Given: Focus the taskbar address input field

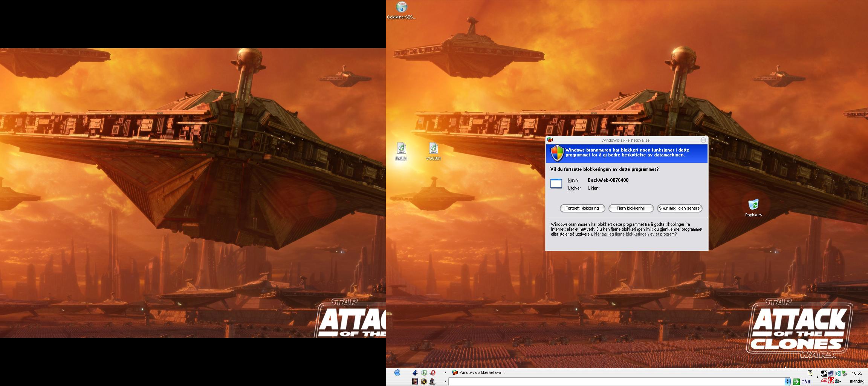Looking at the screenshot, I should pyautogui.click(x=616, y=382).
